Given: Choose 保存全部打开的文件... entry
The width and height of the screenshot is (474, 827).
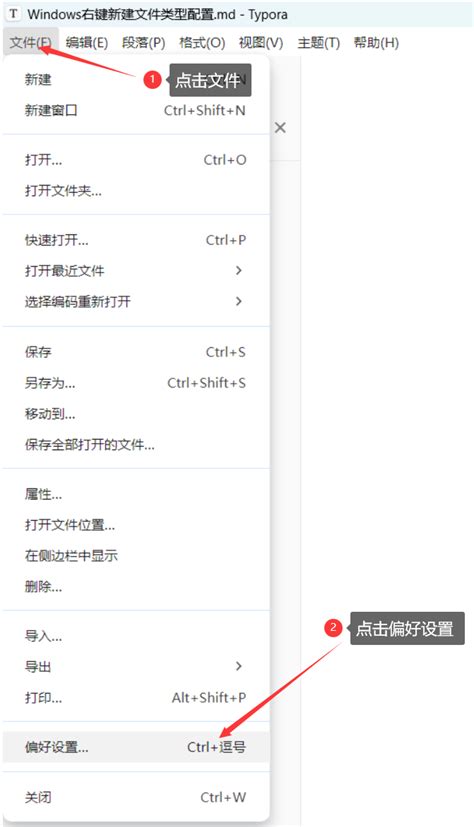Looking at the screenshot, I should coord(136,445).
